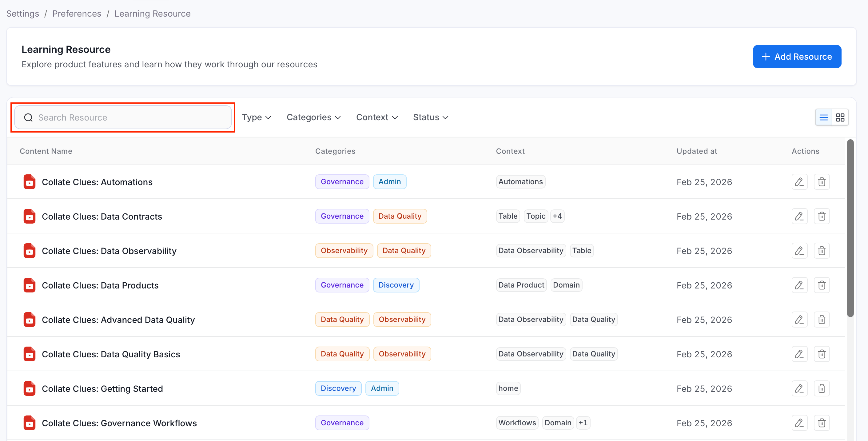
Task: Open Collate Clues: Data Contracts
Action: point(102,216)
